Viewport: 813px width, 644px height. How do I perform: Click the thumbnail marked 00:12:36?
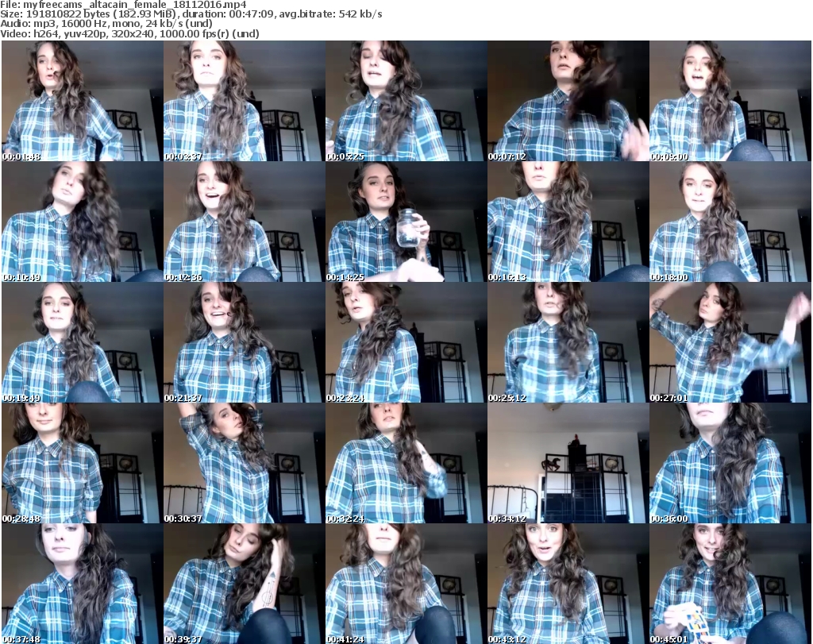[245, 222]
